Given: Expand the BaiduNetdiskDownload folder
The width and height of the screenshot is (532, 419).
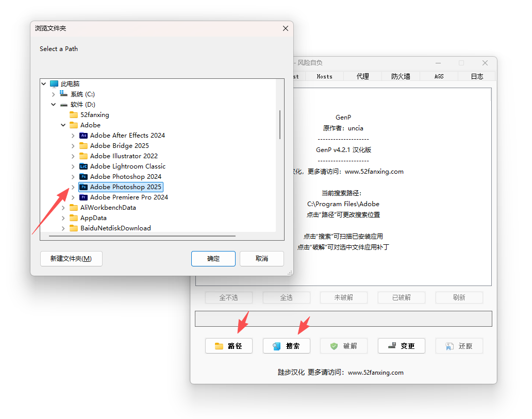Looking at the screenshot, I should (x=63, y=228).
